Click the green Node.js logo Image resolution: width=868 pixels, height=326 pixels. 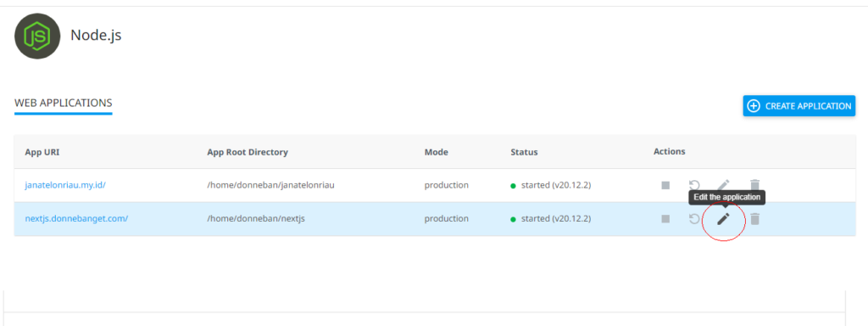pos(37,36)
